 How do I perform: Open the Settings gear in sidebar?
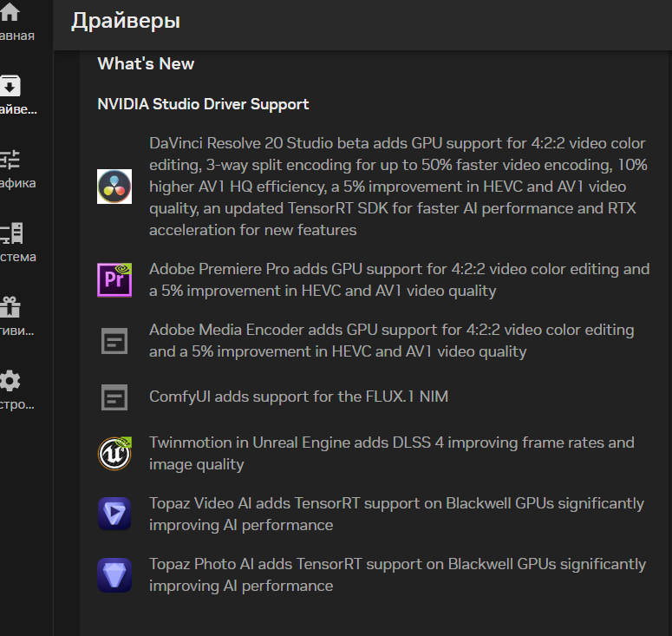click(10, 381)
